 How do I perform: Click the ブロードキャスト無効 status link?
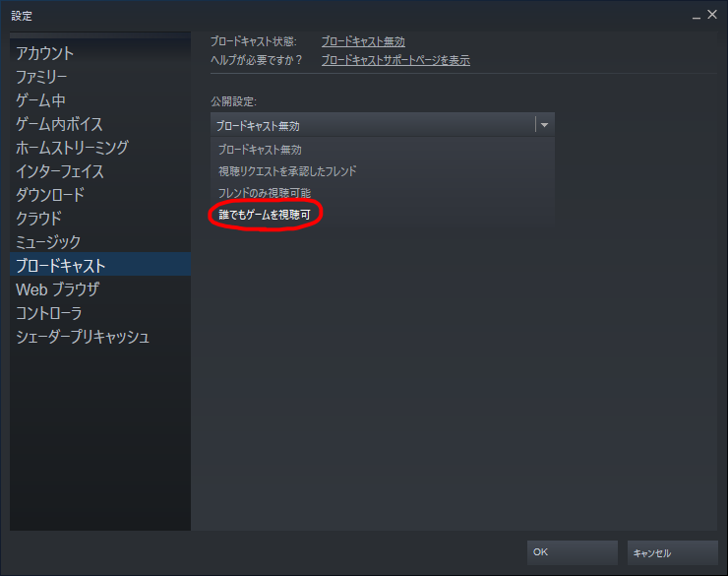[x=363, y=41]
